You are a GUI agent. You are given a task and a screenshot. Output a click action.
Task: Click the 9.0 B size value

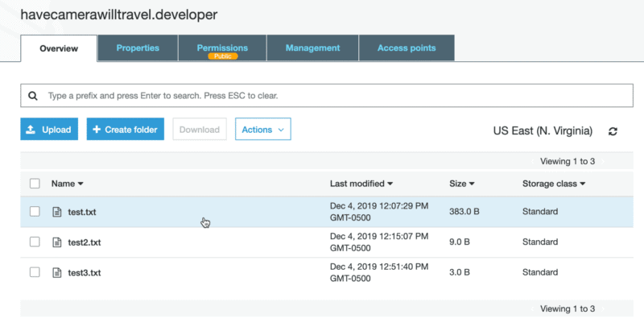[460, 242]
